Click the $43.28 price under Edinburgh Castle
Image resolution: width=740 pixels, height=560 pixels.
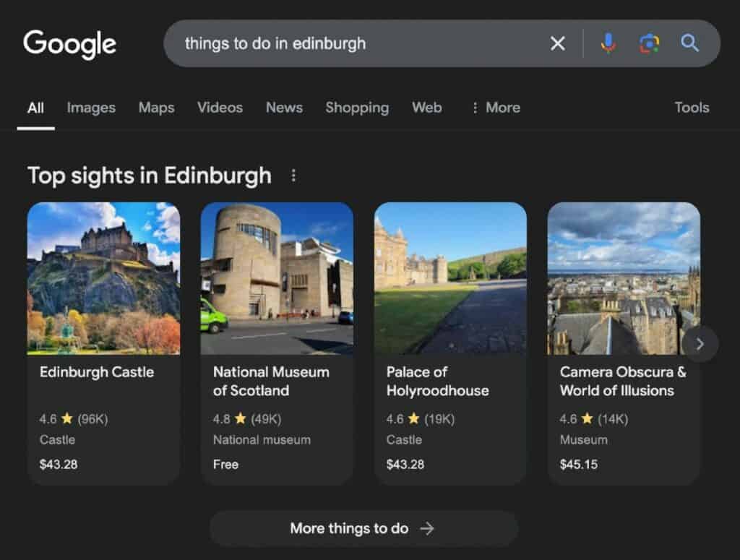click(x=59, y=465)
